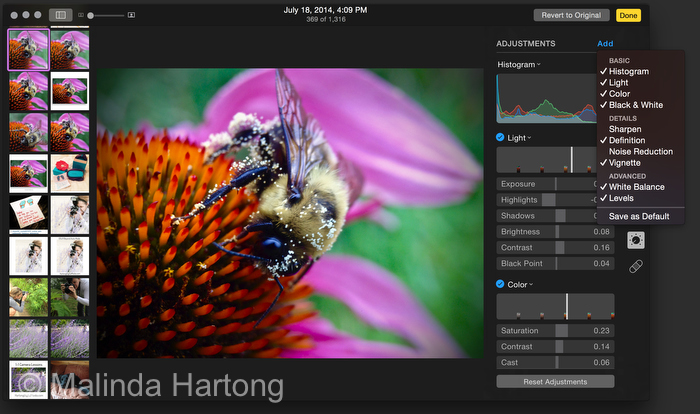Choose Save as Default in the menu
Screen dimensions: 700x414
[x=641, y=216]
